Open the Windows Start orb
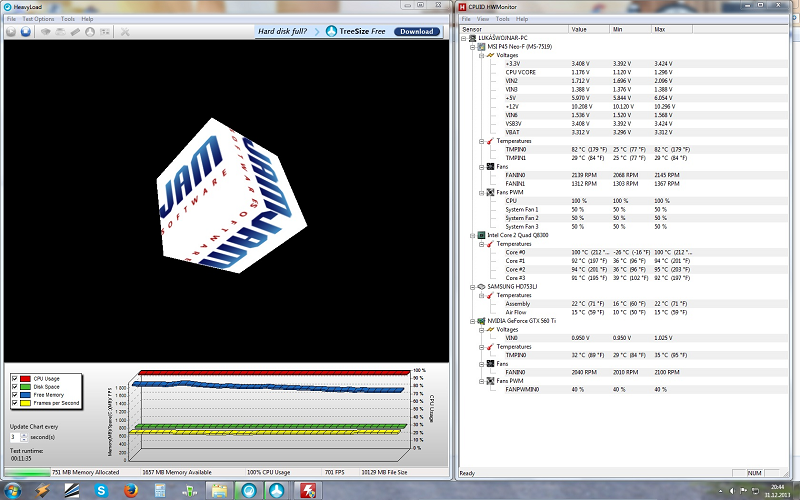800x500 pixels. click(12, 490)
